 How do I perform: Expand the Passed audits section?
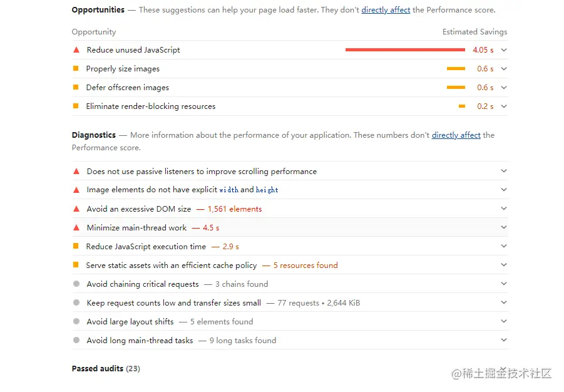106,369
